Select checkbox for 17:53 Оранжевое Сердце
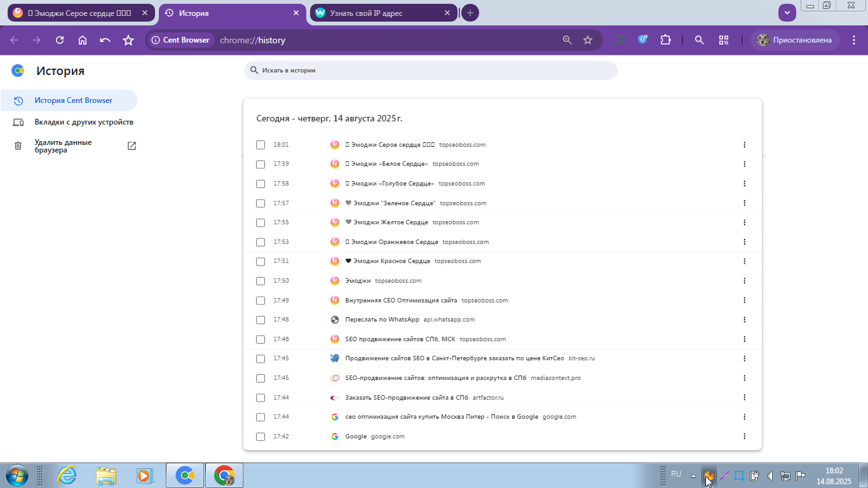This screenshot has height=488, width=868. [x=261, y=242]
